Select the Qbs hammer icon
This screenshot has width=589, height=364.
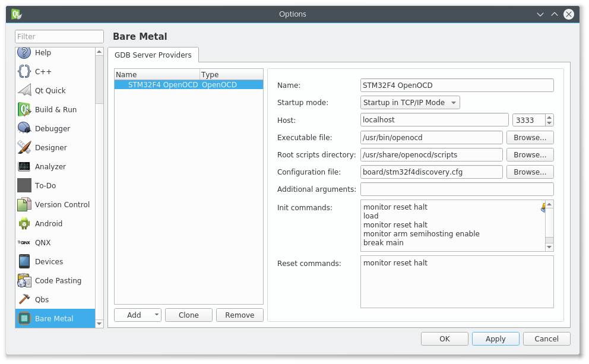tap(24, 299)
